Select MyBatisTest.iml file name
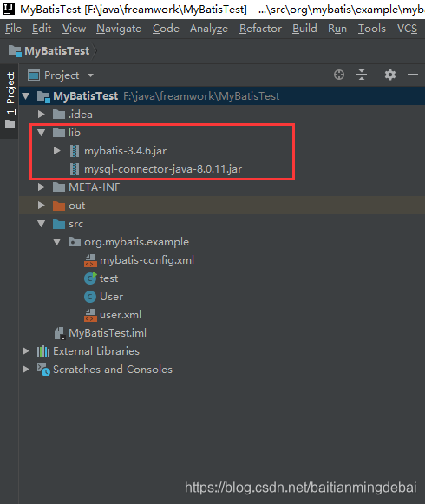 click(108, 333)
